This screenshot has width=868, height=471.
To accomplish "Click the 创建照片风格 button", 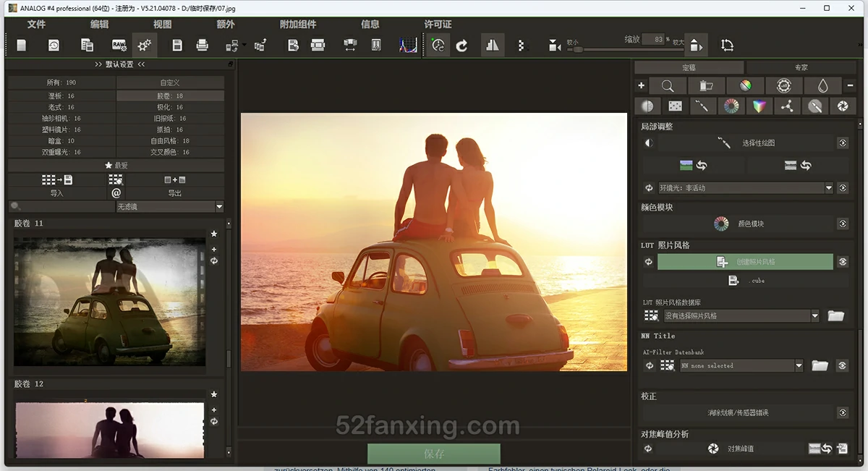I will coord(745,262).
